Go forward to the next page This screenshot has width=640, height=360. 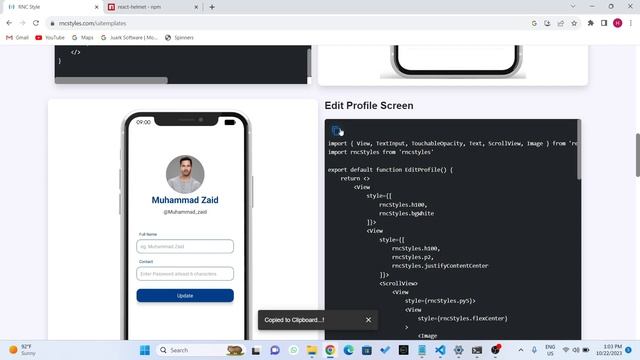pyautogui.click(x=22, y=23)
